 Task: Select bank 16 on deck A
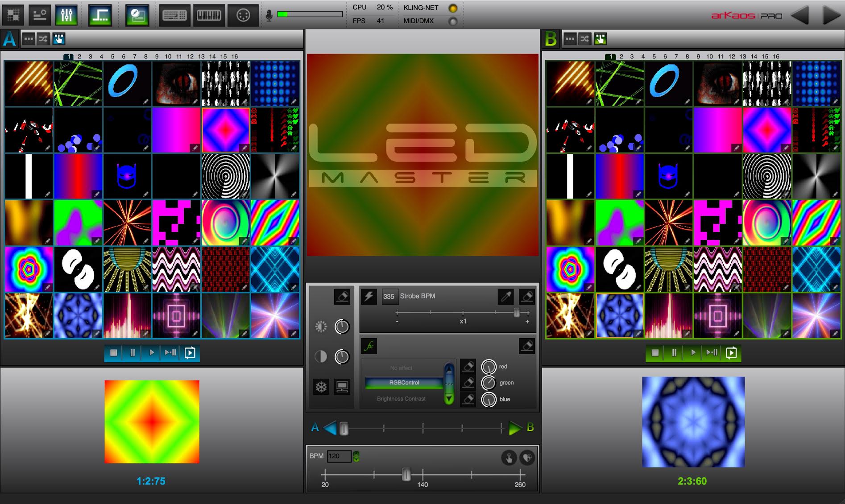(x=235, y=57)
